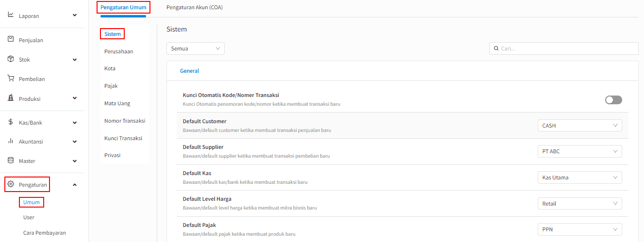The width and height of the screenshot is (644, 242).
Task: Collapse the Pengaturan menu chevron
Action: pyautogui.click(x=75, y=185)
